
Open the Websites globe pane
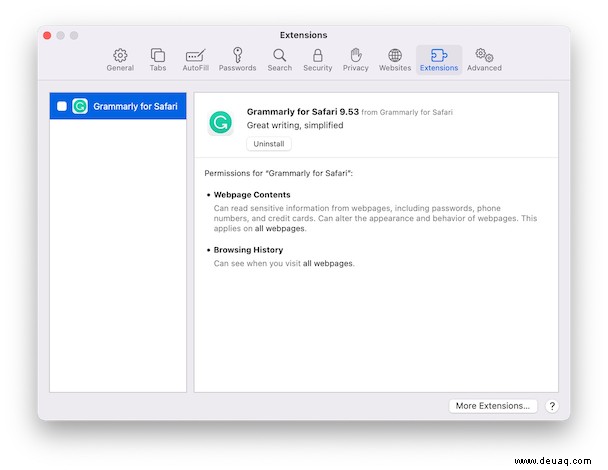(x=395, y=60)
